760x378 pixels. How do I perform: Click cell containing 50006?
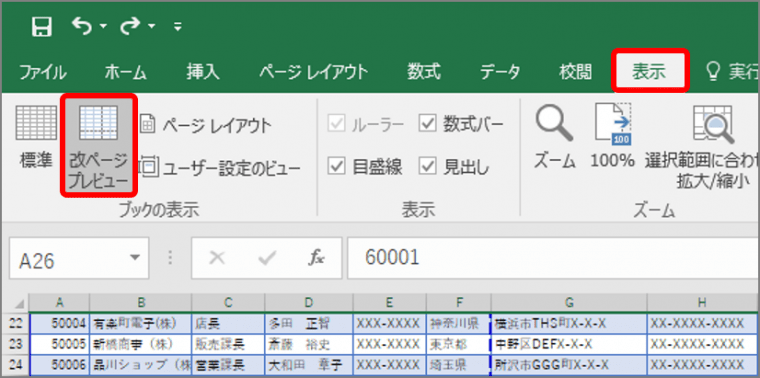(60, 365)
